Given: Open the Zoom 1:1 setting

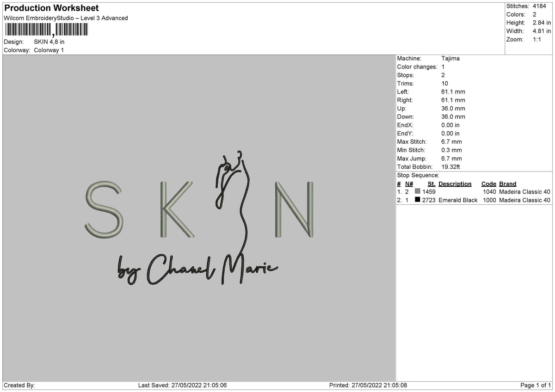Looking at the screenshot, I should coord(536,39).
